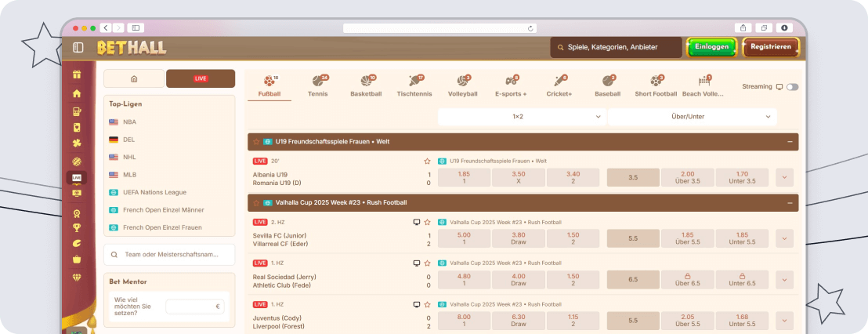Screen dimensions: 868x334
Task: Click the Spiele, Kategorien, Anbieter search field
Action: (x=616, y=48)
